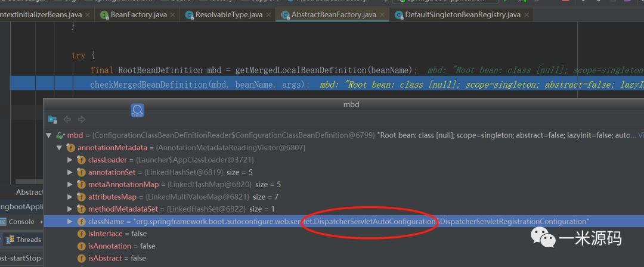This screenshot has width=644, height=267.
Task: Switch to the ResolvableType.java editor tab
Action: point(229,15)
